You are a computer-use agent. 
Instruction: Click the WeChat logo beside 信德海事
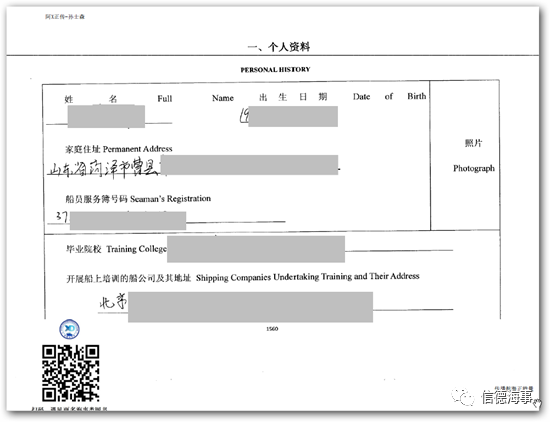pyautogui.click(x=463, y=397)
